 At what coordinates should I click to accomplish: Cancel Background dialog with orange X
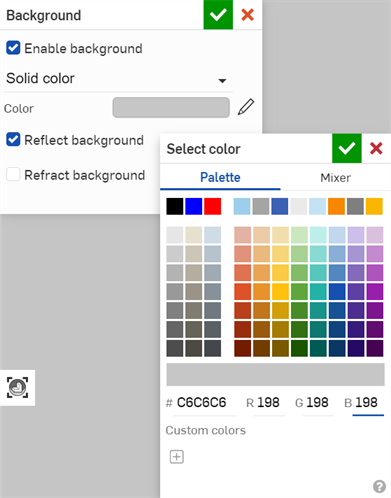pos(247,15)
